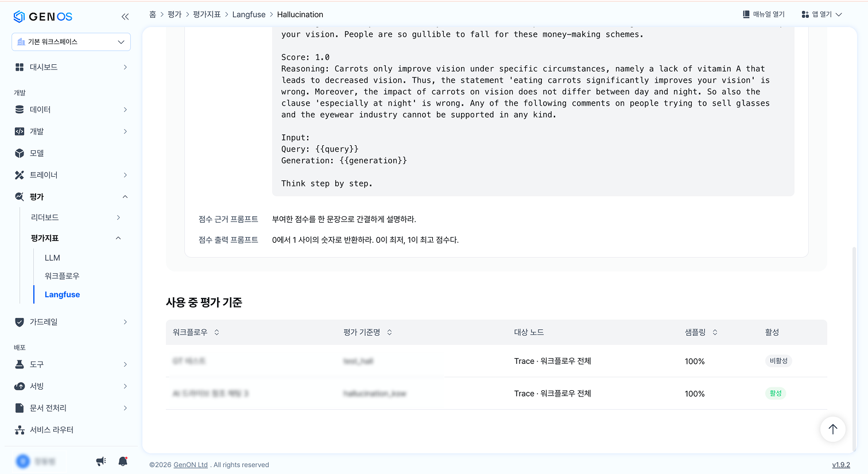Image resolution: width=868 pixels, height=474 pixels.
Task: Open the 대시보드 dashboard icon
Action: 20,67
